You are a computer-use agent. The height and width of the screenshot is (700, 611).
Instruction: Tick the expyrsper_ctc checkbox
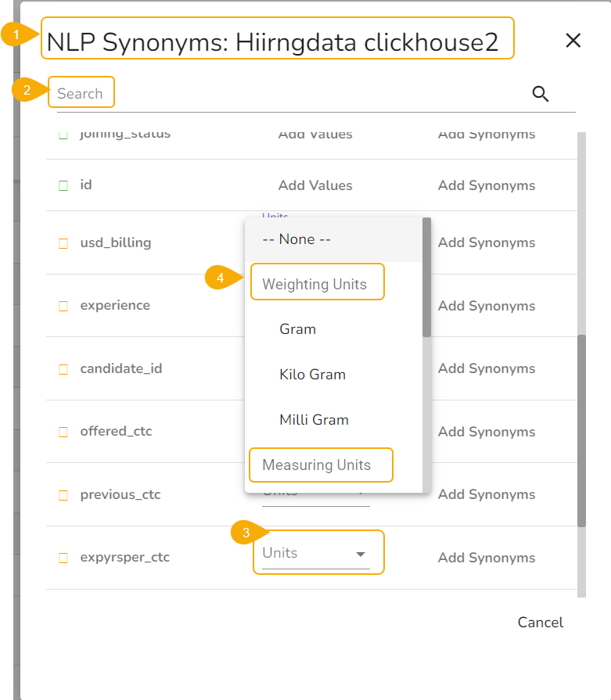pos(63,558)
